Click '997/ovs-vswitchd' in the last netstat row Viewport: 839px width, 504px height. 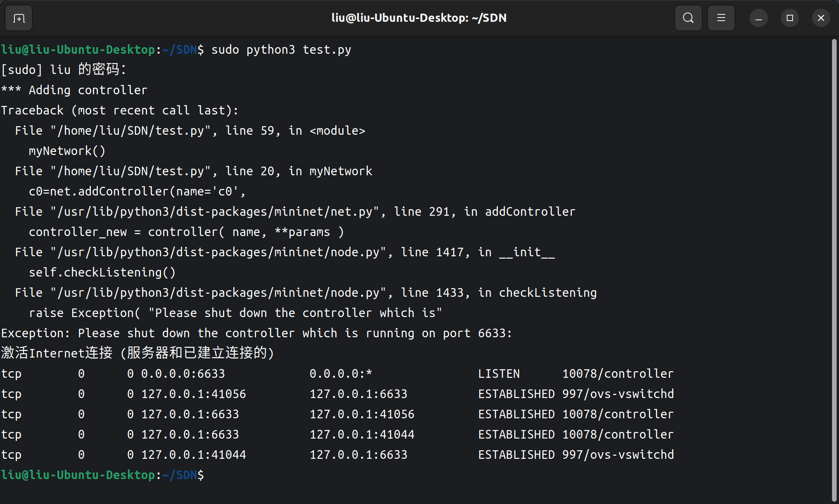(618, 455)
